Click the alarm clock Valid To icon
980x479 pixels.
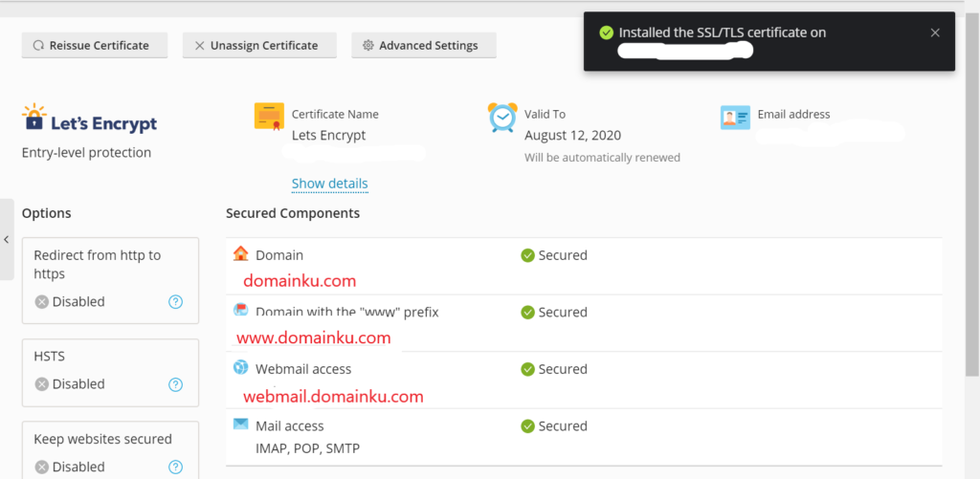[502, 117]
